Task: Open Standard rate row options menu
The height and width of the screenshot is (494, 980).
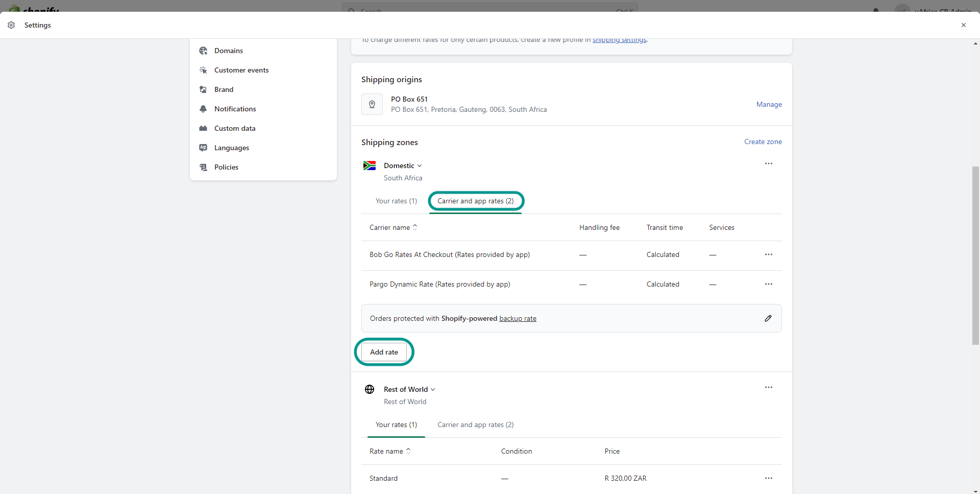Action: (769, 478)
